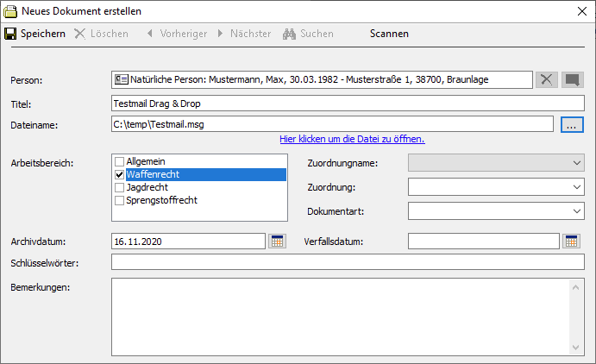Open the Zuordnung dropdown list
Viewport: 596px width, 364px height.
pyautogui.click(x=576, y=186)
